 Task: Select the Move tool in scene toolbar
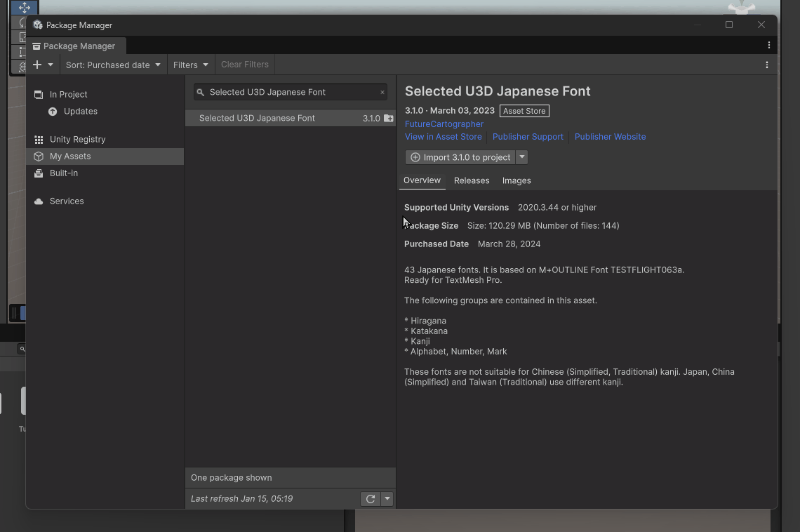(24, 8)
